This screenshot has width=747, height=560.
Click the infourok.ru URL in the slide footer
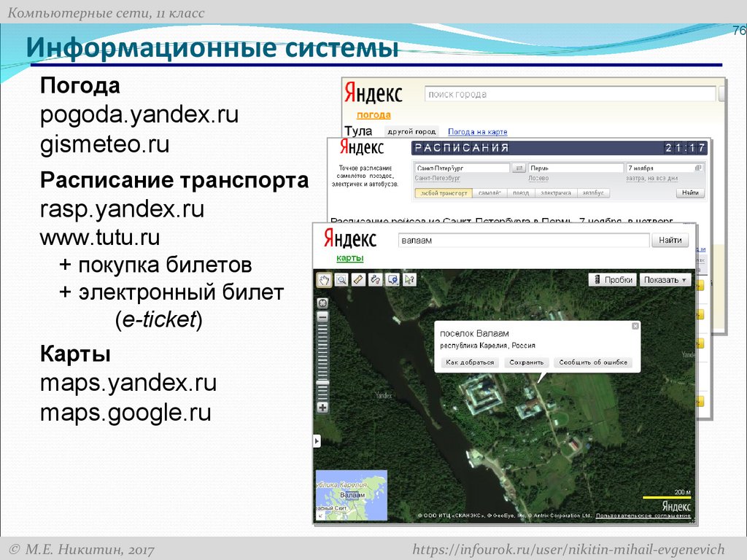tap(568, 550)
